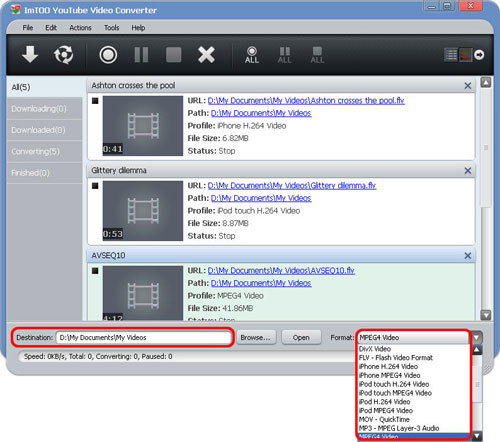Pause the selected task

click(141, 55)
